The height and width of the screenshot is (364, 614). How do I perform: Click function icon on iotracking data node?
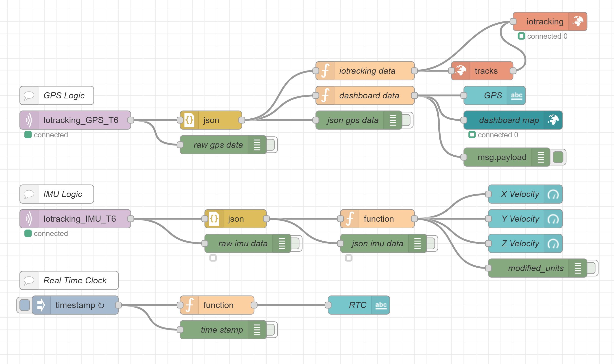[325, 71]
